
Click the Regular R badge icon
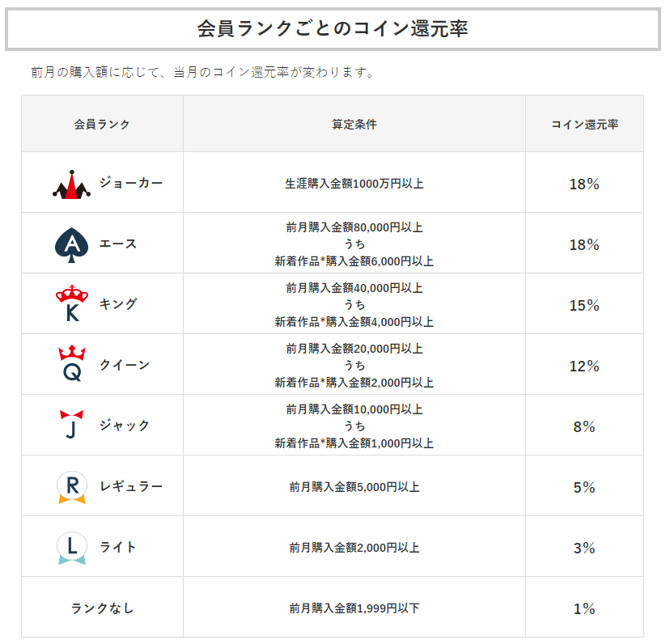click(72, 487)
